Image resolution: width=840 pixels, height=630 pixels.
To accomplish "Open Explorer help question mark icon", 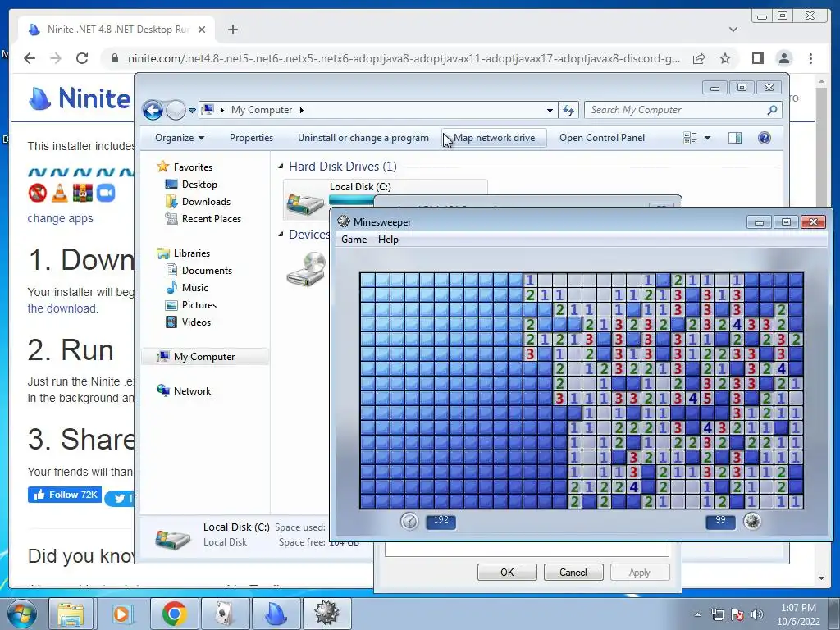I will click(765, 138).
